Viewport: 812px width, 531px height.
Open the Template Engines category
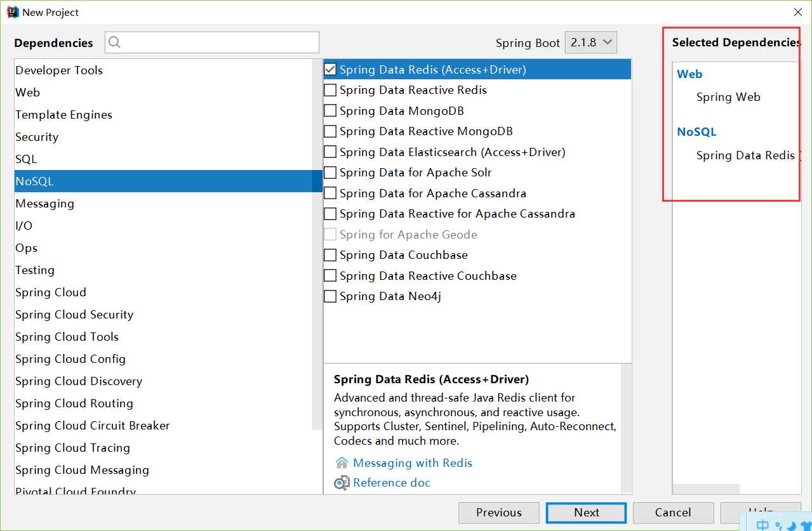[x=164, y=115]
